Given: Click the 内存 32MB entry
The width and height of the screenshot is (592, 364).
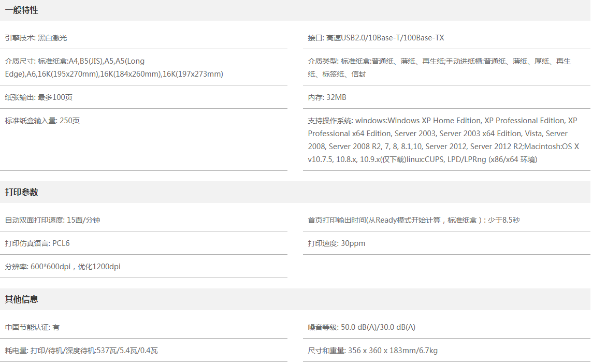Looking at the screenshot, I should [x=327, y=97].
